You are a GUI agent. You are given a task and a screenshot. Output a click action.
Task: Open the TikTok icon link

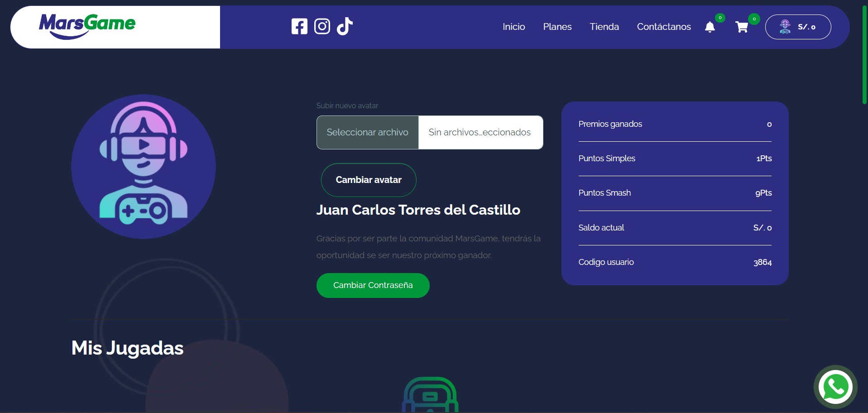click(x=345, y=26)
